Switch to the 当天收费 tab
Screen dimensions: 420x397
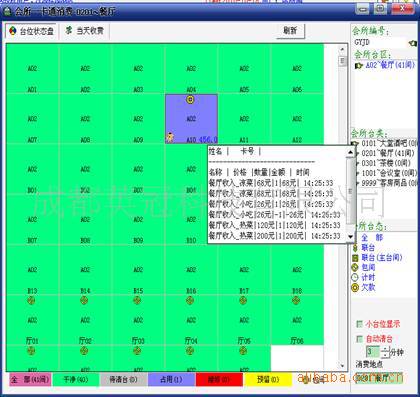[85, 31]
